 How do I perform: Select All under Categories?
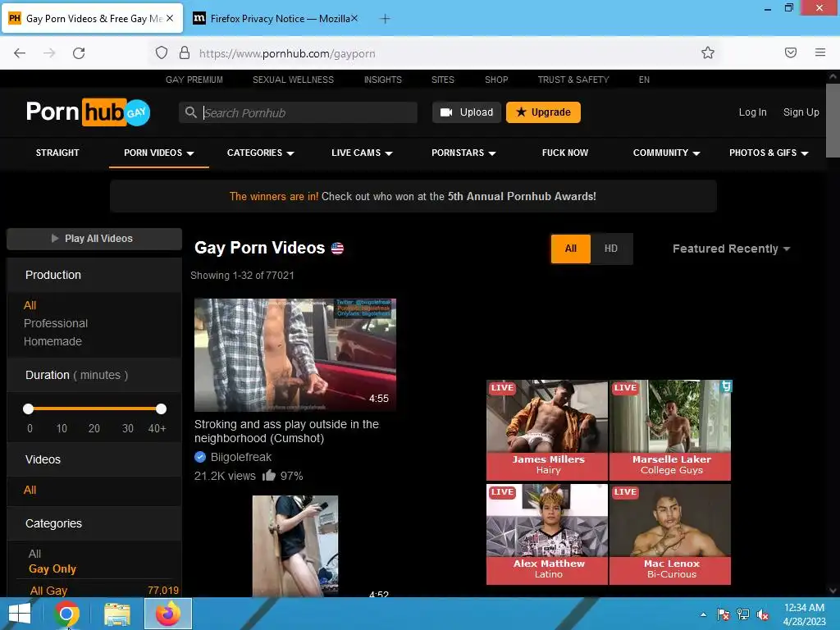[x=34, y=554]
